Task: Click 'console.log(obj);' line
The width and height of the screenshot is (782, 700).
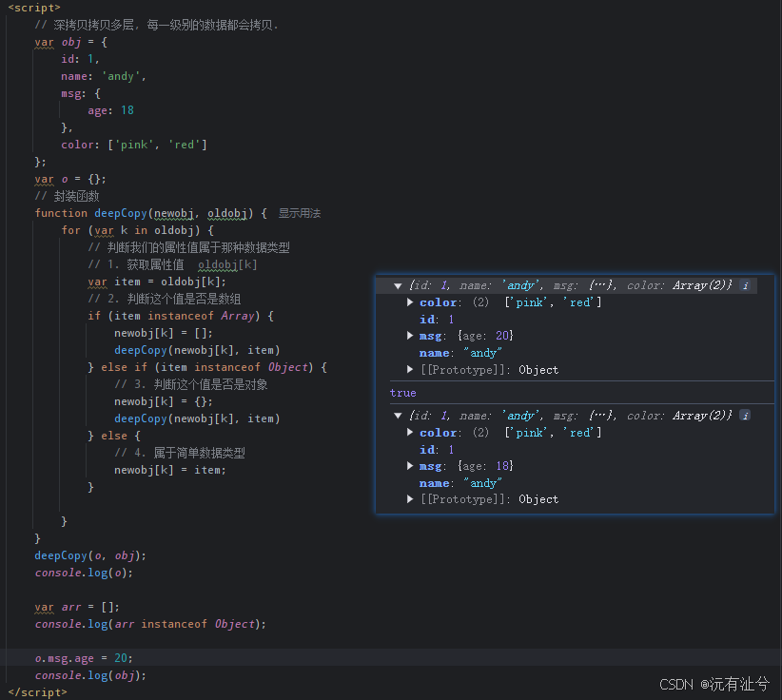Action: coord(90,675)
